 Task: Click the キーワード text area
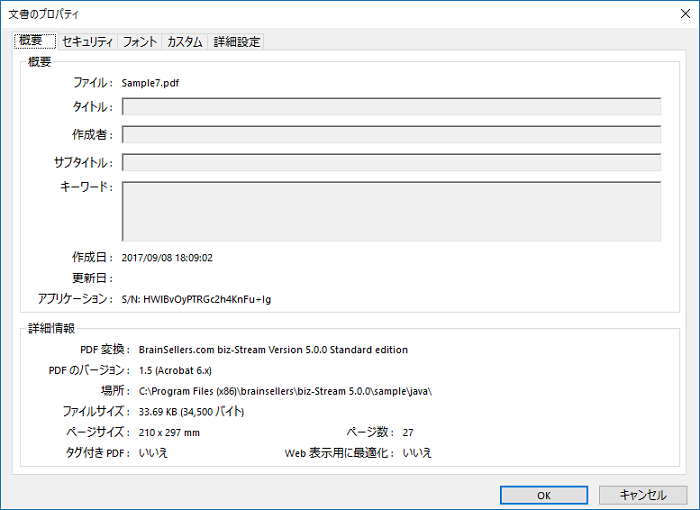[x=391, y=211]
